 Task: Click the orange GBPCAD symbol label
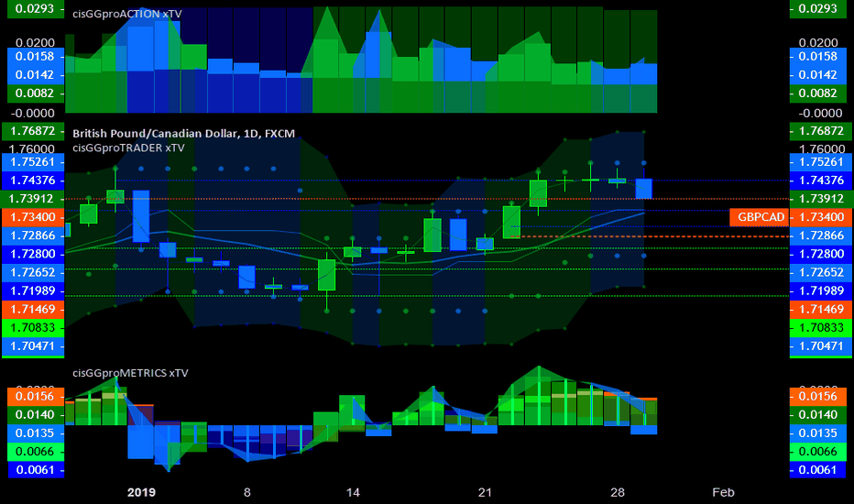pos(761,217)
